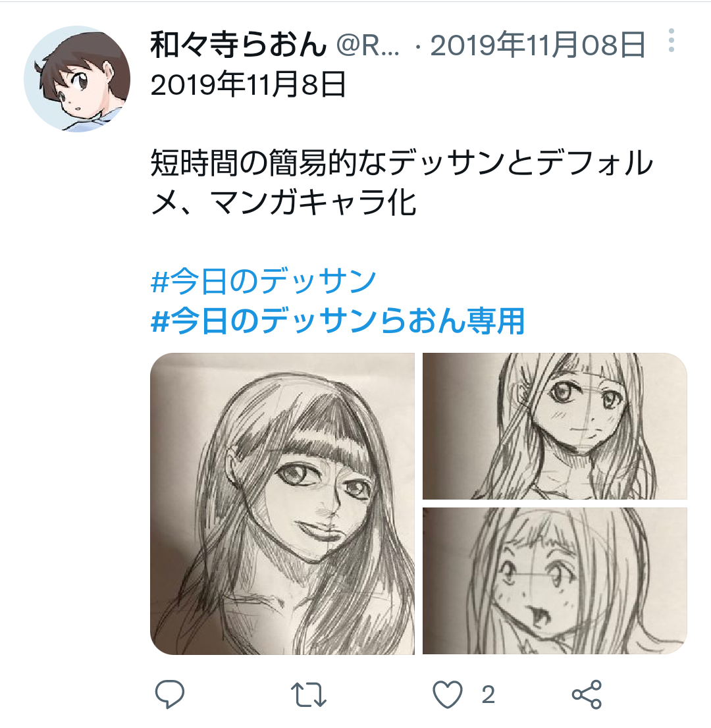Click the truncated @R... username handle

pyautogui.click(x=367, y=45)
